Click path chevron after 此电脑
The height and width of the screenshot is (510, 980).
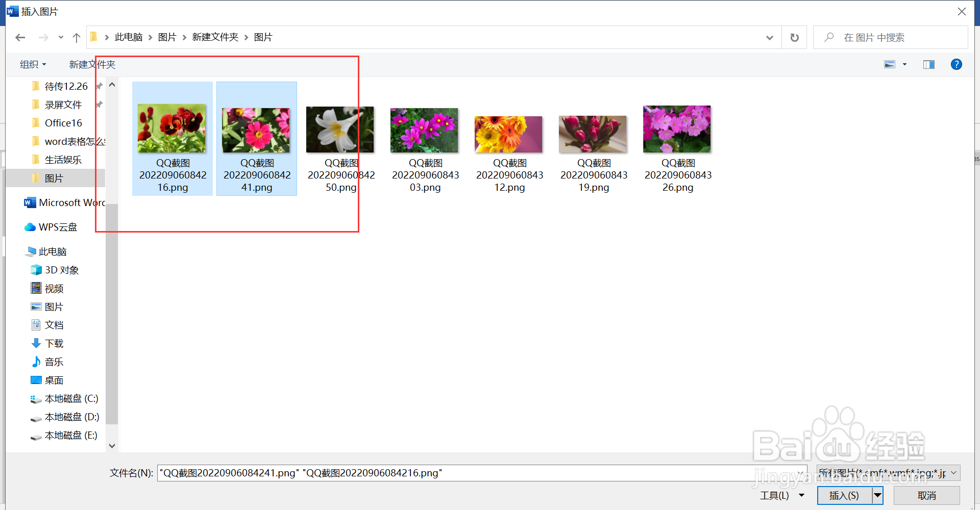(151, 37)
